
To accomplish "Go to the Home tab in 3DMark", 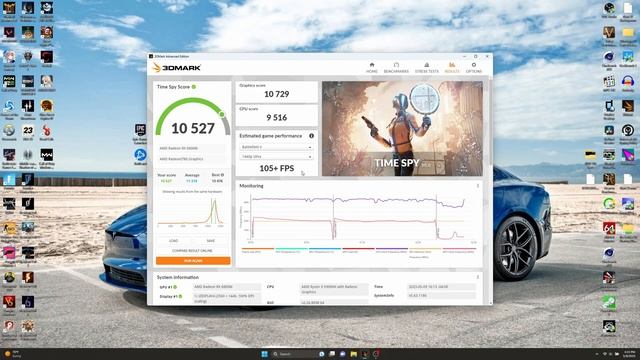I will 371,68.
